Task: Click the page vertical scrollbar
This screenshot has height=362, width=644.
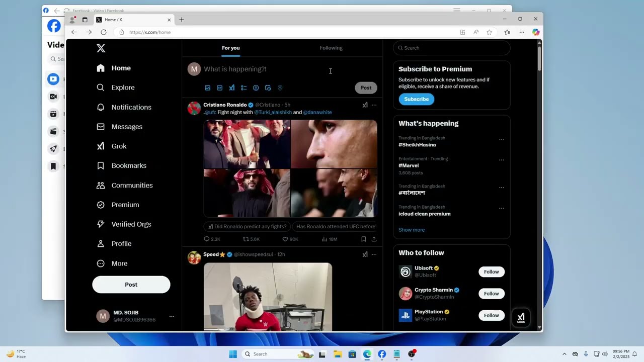Action: click(x=539, y=58)
